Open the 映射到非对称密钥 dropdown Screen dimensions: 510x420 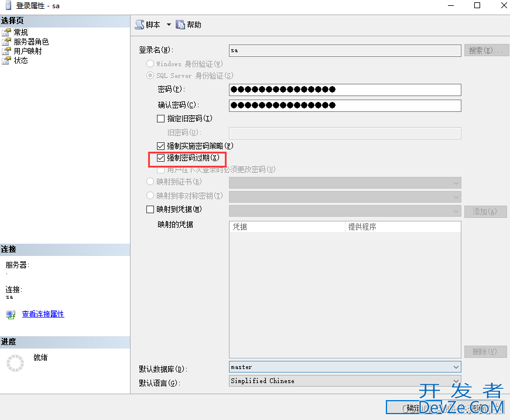pos(345,197)
